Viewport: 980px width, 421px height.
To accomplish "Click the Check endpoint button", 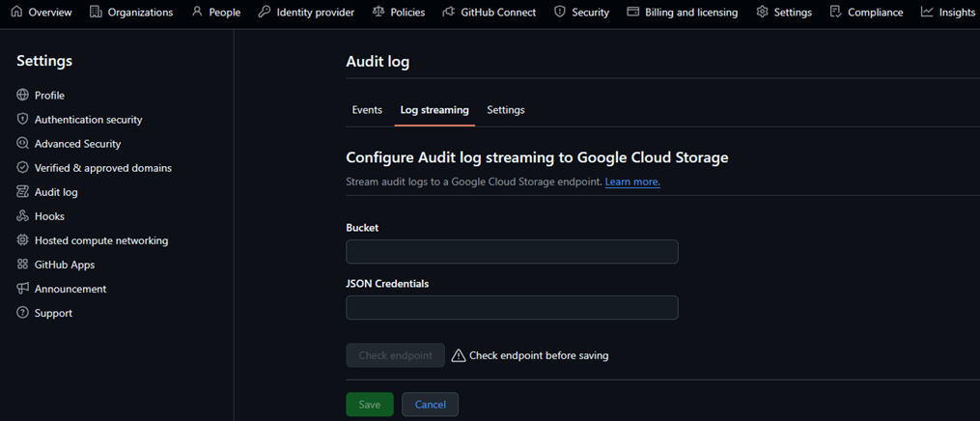I will point(395,355).
